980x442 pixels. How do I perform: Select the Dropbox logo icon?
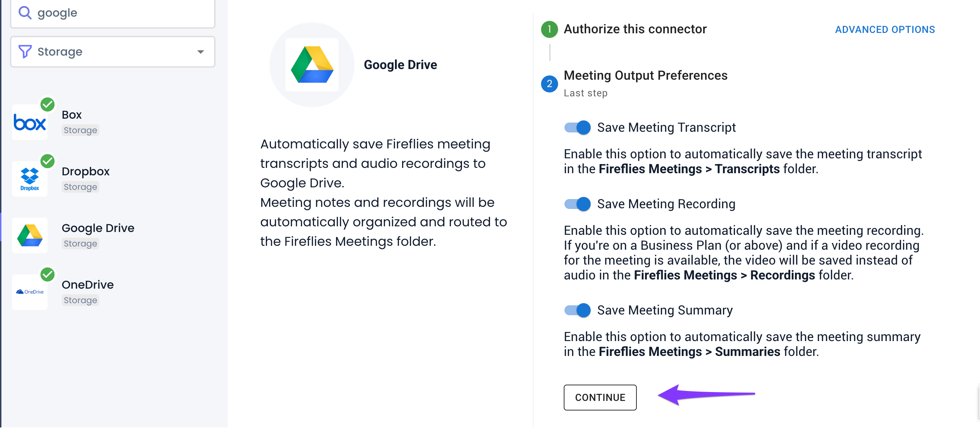[30, 179]
